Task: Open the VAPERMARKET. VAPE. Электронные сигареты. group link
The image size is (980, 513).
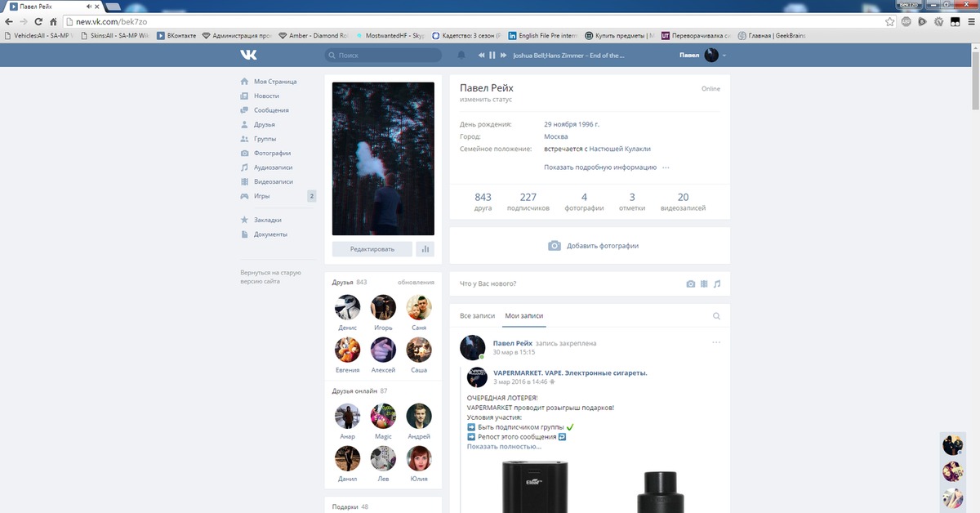Action: click(x=570, y=372)
